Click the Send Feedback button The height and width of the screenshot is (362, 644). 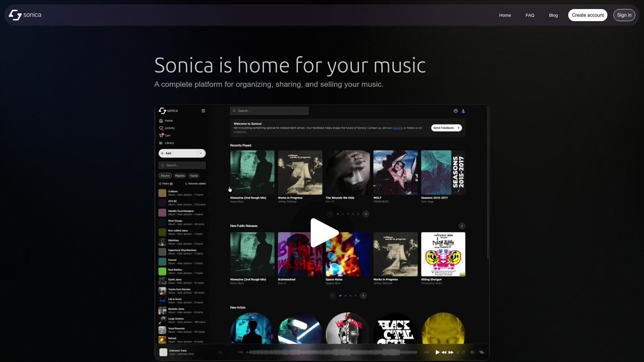point(446,128)
